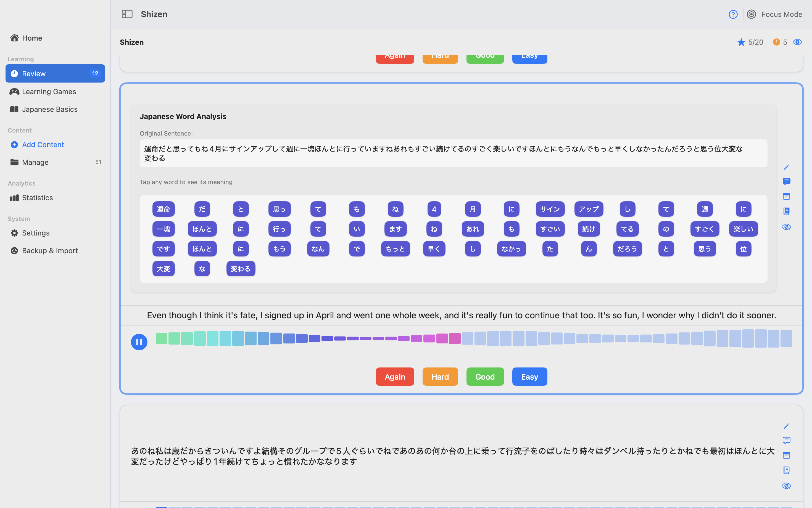Click the pencil edit icon on the analysis card
Viewport: 812px width, 508px height.
[786, 167]
